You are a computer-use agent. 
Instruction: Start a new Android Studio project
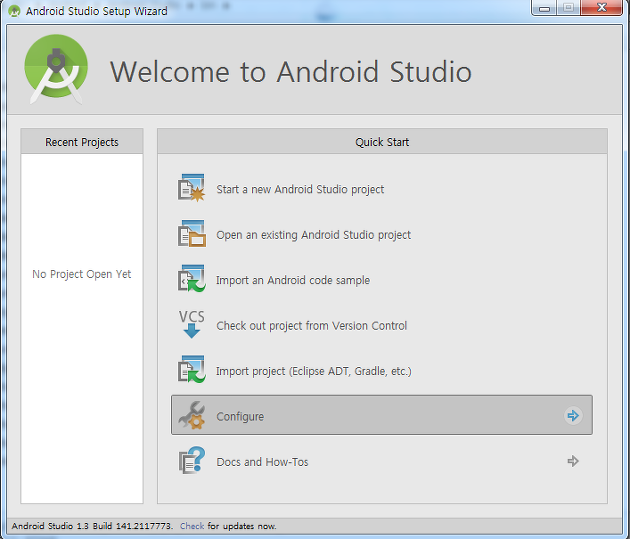click(300, 189)
